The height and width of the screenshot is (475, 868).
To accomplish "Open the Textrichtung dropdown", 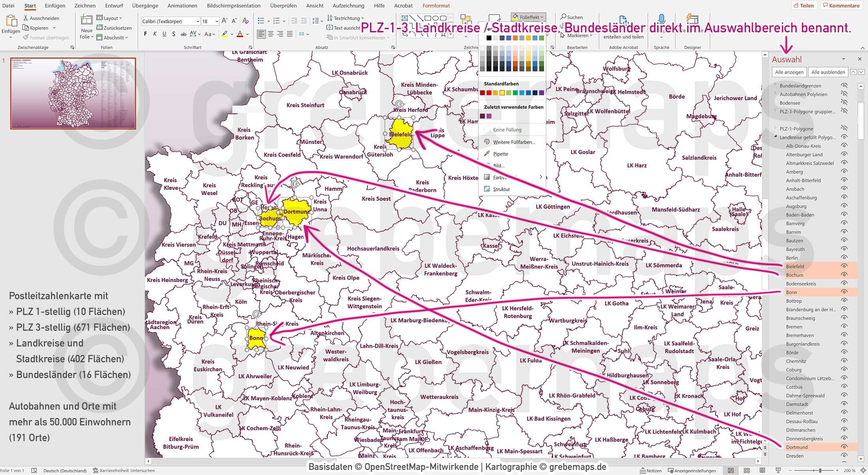I will click(346, 18).
